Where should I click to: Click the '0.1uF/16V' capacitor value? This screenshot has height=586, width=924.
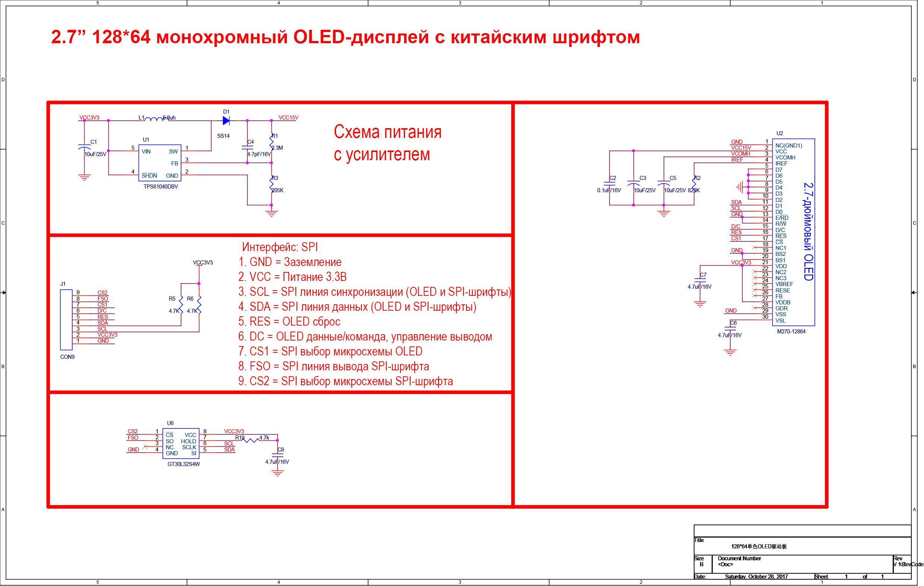[609, 190]
